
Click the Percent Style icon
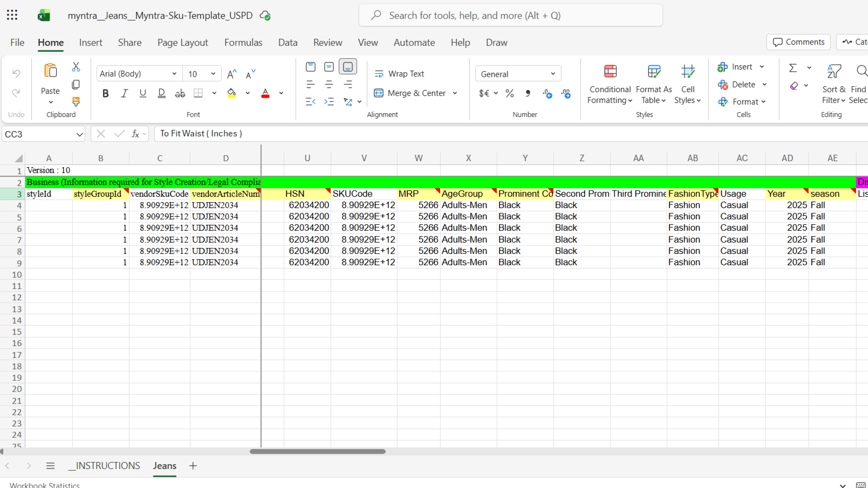point(509,93)
